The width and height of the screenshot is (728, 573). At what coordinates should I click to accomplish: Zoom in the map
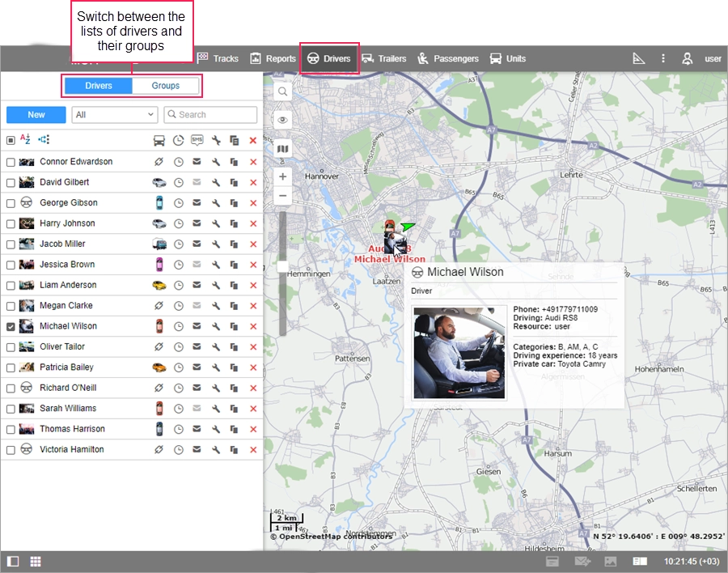282,176
